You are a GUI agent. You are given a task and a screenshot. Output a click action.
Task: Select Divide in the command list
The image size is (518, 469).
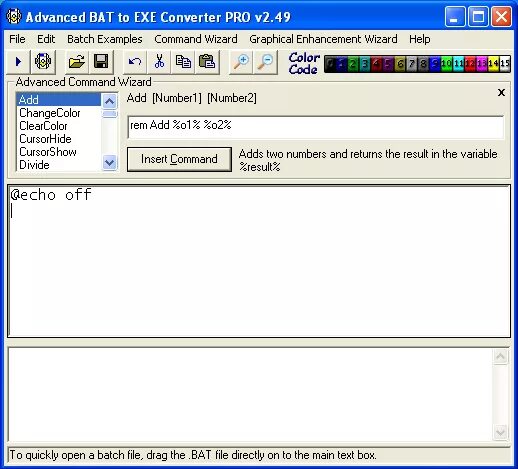coord(59,165)
